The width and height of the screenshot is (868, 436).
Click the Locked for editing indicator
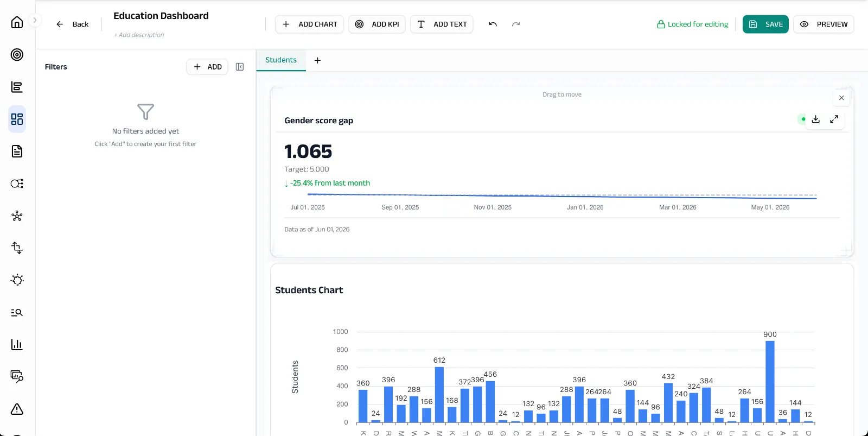pos(692,24)
